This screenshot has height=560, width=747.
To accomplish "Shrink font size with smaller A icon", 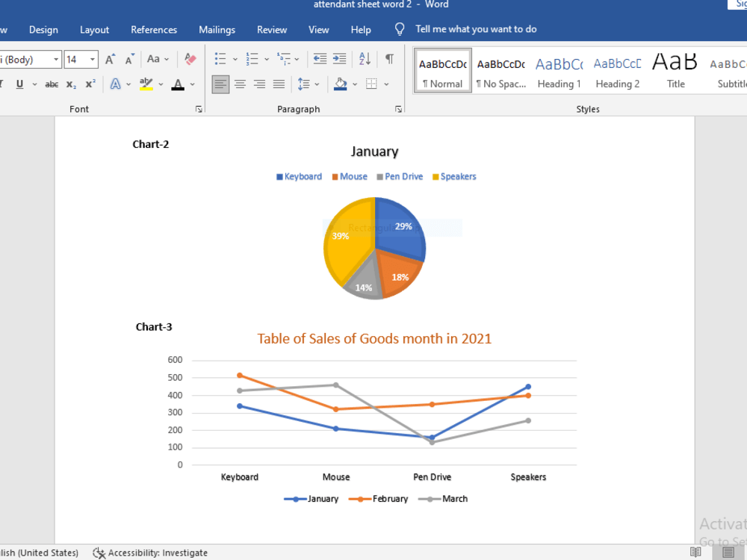I will tap(129, 59).
